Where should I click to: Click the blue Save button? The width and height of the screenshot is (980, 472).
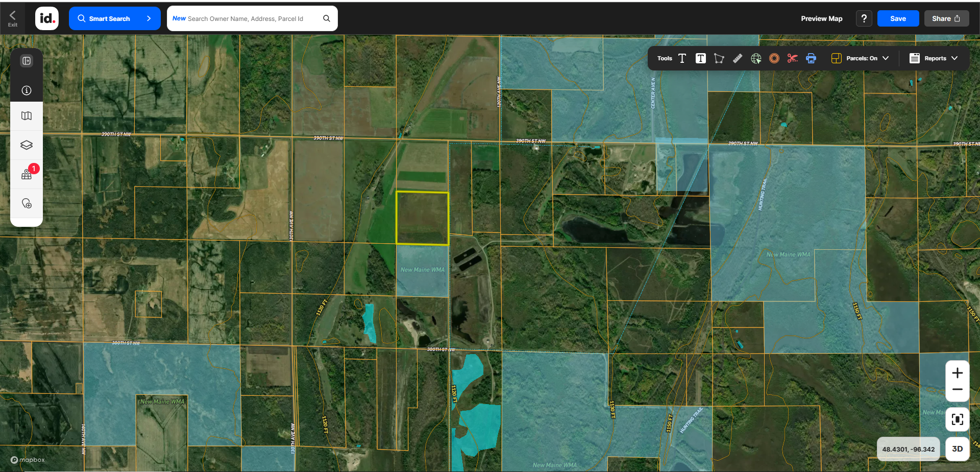pos(898,18)
